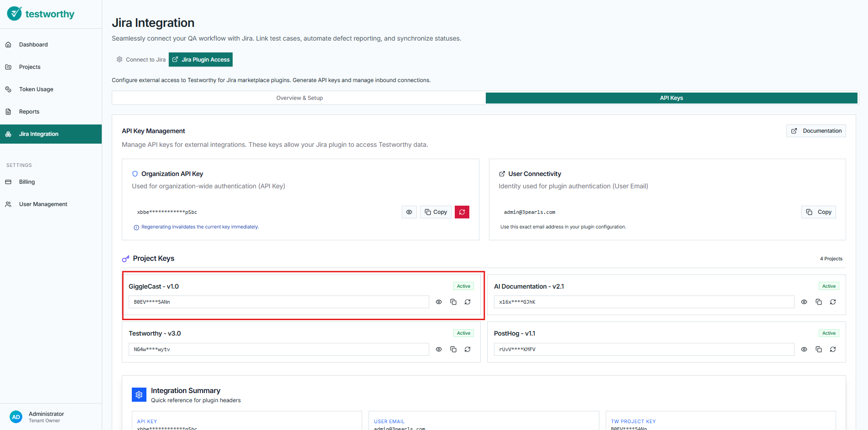Screen dimensions: 868x430
Task: Copy the admin user email
Action: click(x=819, y=212)
